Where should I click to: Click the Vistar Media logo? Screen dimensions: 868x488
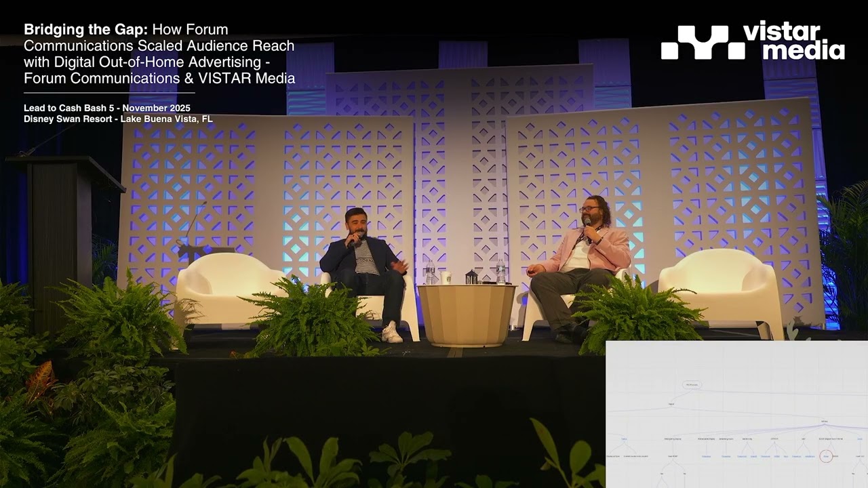753,41
